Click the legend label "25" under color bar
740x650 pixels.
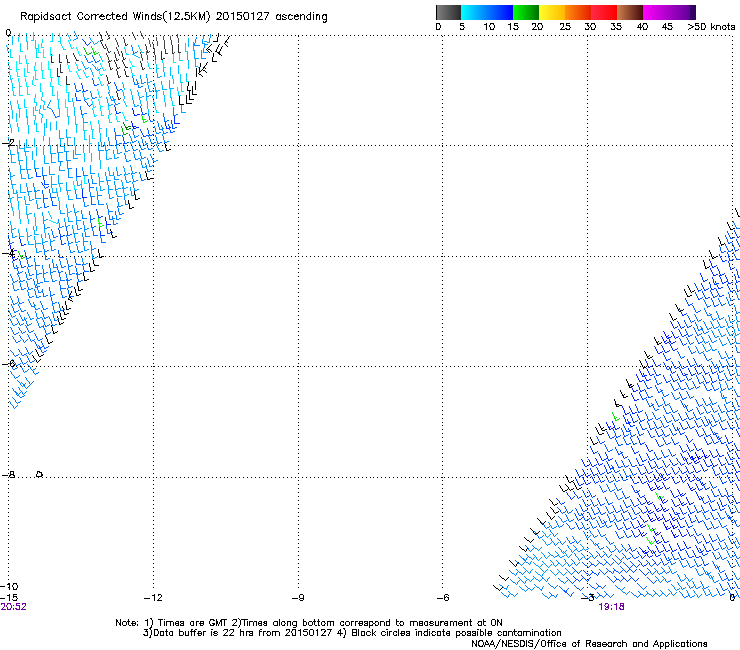coord(565,27)
